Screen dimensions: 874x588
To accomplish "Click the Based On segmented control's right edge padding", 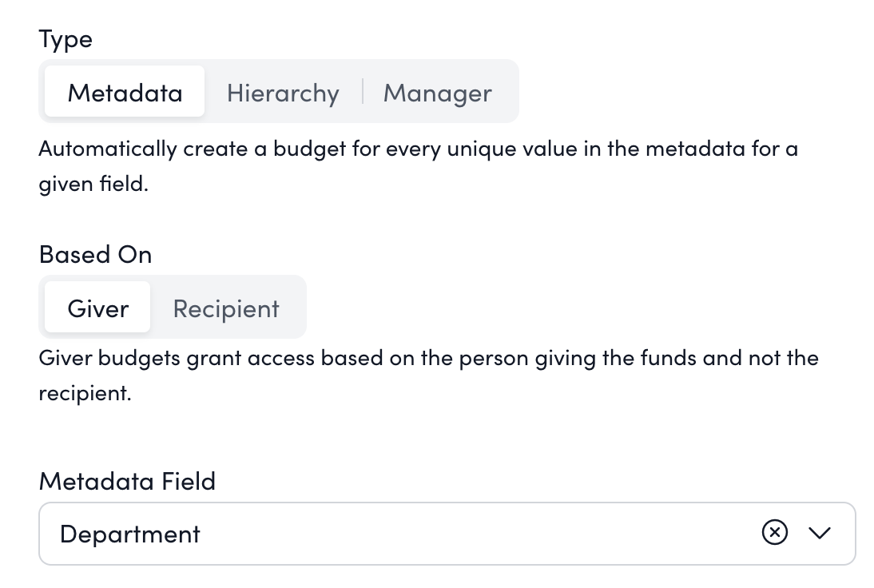I will pos(298,308).
